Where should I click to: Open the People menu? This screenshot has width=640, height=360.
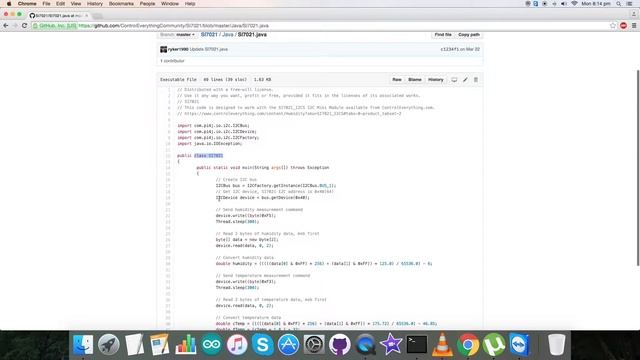pyautogui.click(x=147, y=4)
